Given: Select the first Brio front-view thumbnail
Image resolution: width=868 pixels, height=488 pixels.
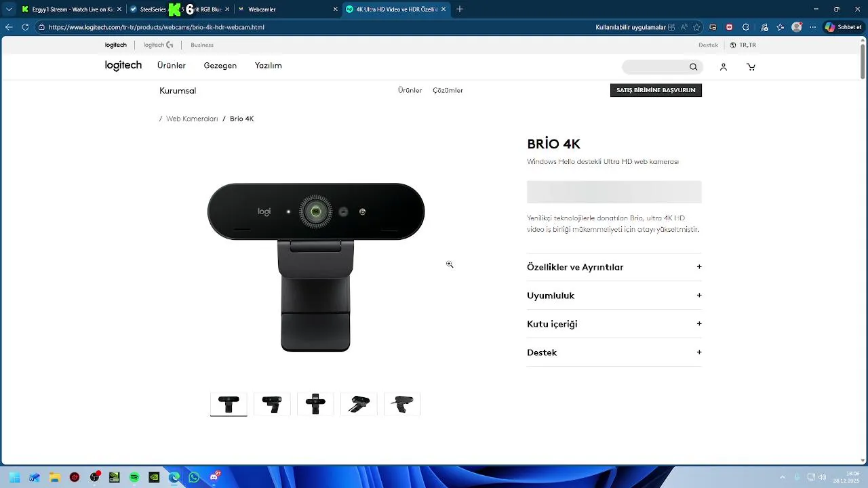Looking at the screenshot, I should (x=229, y=404).
